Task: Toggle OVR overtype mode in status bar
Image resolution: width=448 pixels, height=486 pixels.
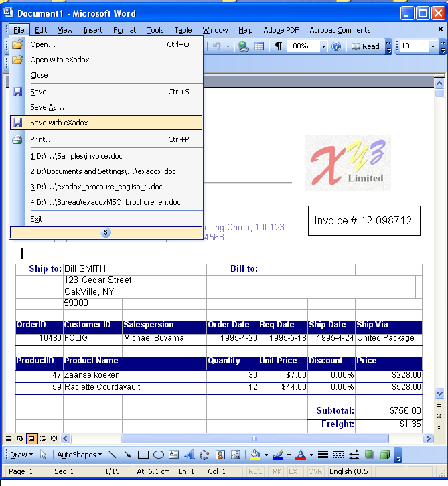Action: pos(314,471)
